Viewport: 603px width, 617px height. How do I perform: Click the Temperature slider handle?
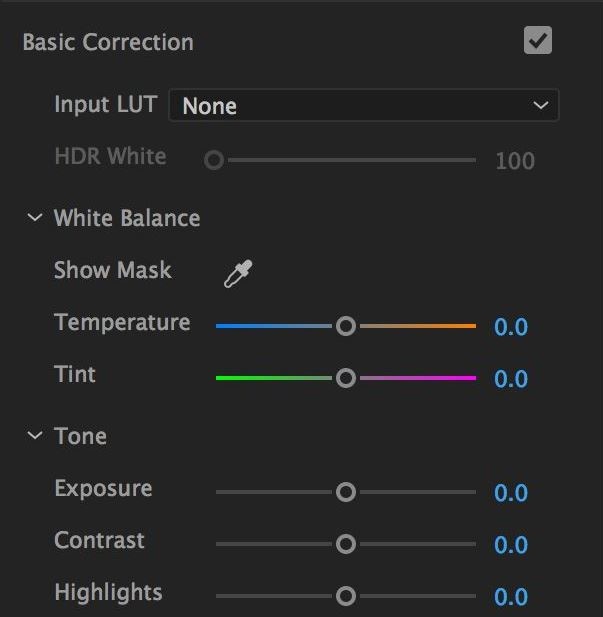coord(346,326)
